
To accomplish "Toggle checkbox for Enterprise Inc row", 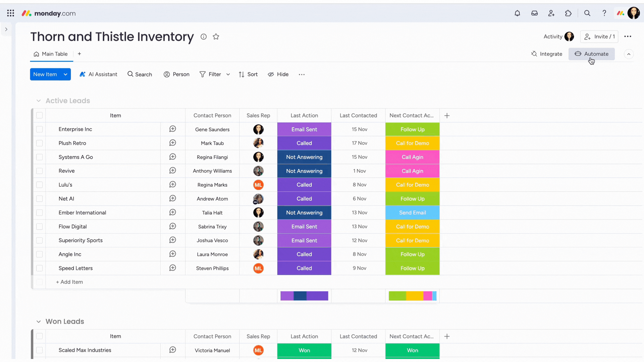I will click(39, 129).
